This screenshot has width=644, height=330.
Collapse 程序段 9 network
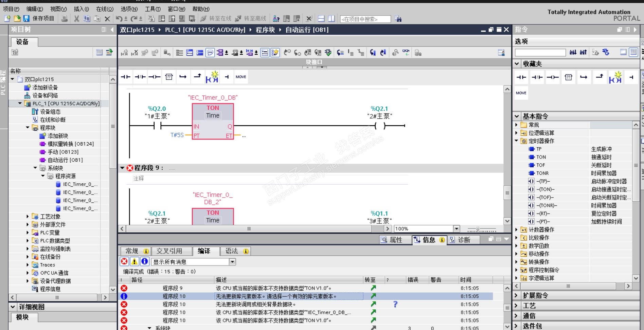click(x=122, y=168)
